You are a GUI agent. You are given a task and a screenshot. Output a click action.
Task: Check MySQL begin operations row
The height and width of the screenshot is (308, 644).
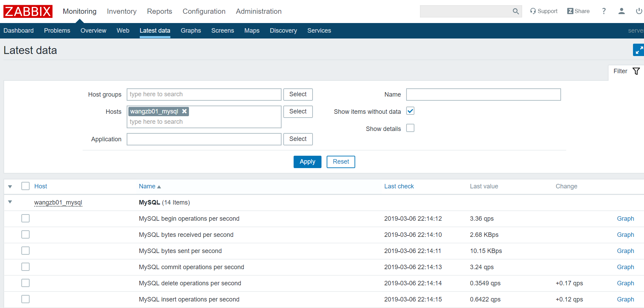tap(25, 218)
